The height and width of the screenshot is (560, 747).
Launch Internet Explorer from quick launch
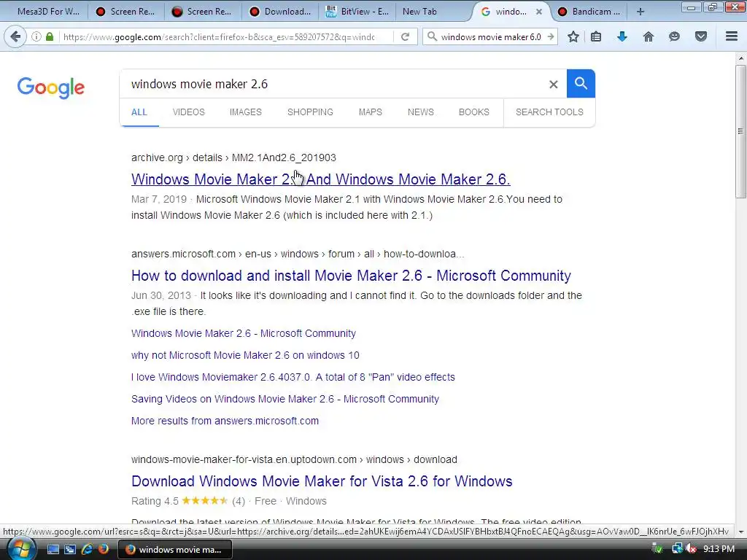(x=87, y=549)
